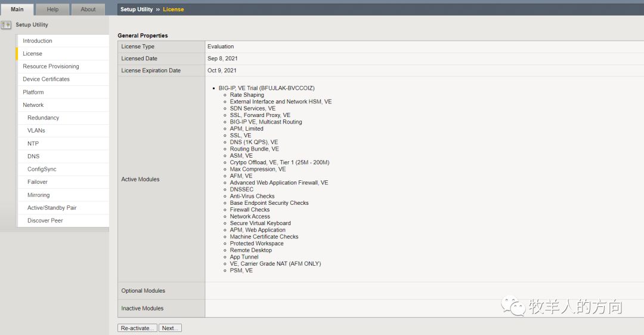Image resolution: width=644 pixels, height=335 pixels.
Task: Click Setup Utility in the breadcrumb
Action: 137,9
